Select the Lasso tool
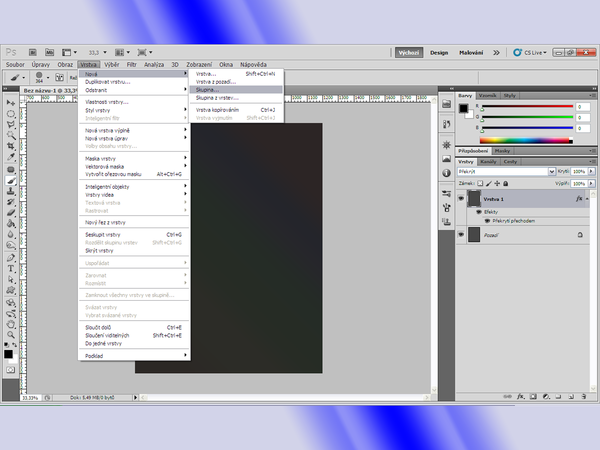This screenshot has width=600, height=450. click(x=10, y=125)
